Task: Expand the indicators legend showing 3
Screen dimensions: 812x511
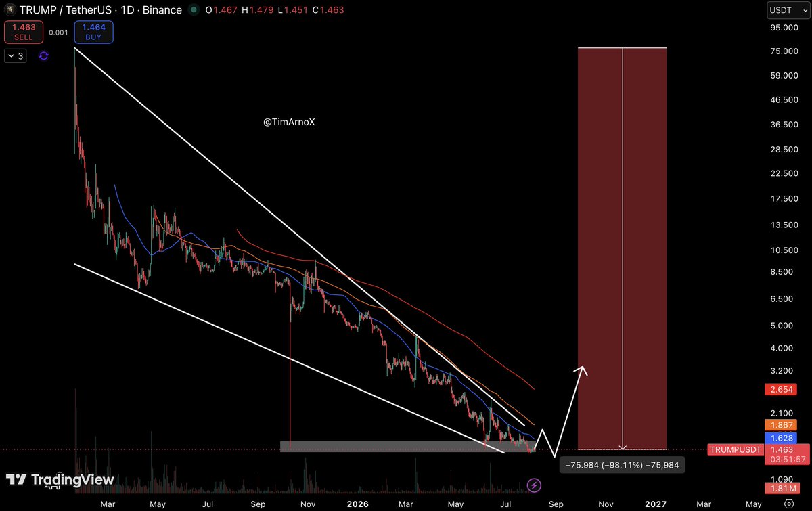Action: point(16,56)
